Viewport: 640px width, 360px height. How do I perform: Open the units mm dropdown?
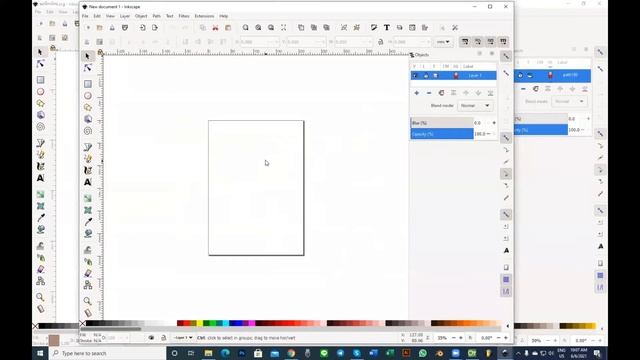443,42
